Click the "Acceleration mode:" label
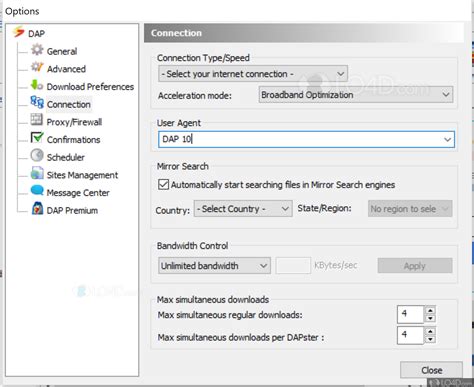This screenshot has width=474, height=387. click(195, 96)
